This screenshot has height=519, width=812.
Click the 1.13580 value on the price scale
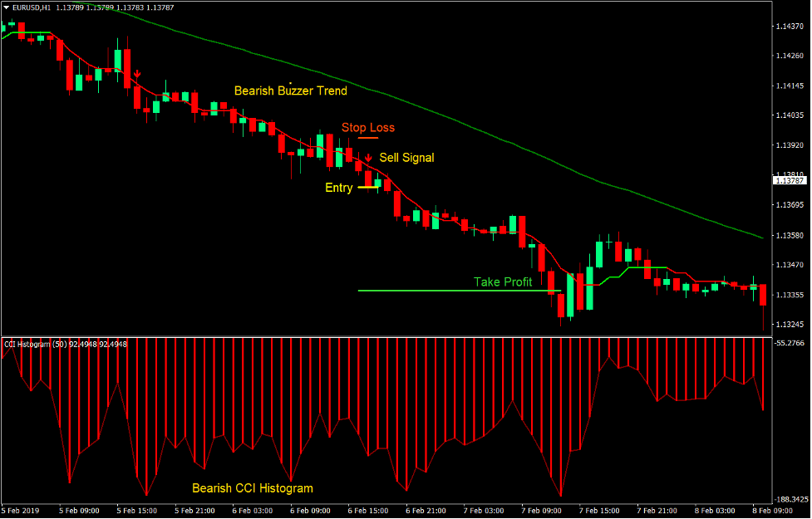pyautogui.click(x=791, y=235)
